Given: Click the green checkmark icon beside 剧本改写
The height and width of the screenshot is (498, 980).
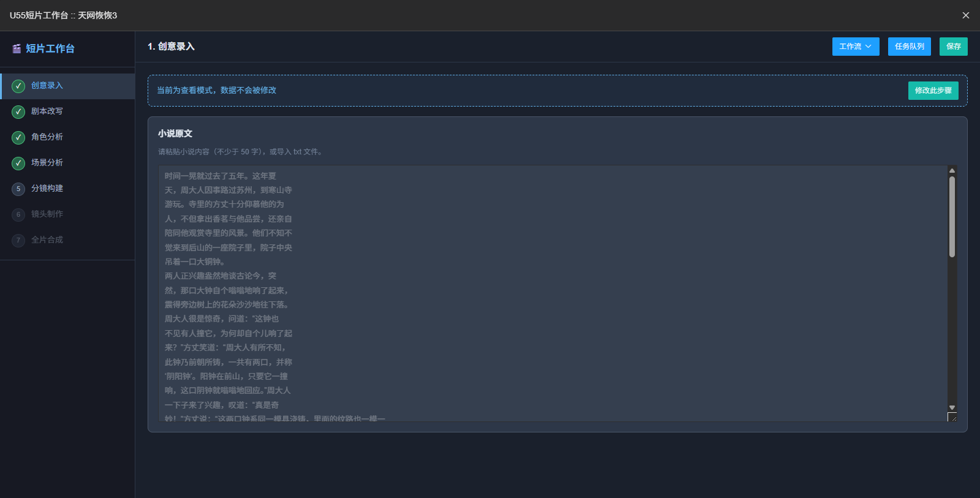Looking at the screenshot, I should [18, 111].
